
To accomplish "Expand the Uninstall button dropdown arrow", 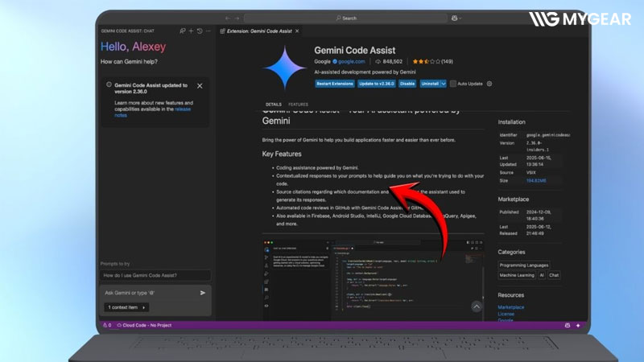I will point(444,84).
